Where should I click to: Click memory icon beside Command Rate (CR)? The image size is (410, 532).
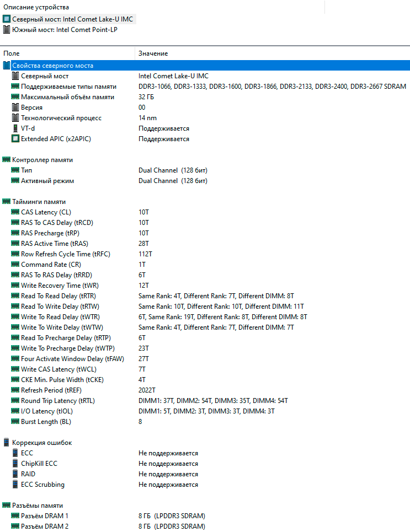(15, 264)
